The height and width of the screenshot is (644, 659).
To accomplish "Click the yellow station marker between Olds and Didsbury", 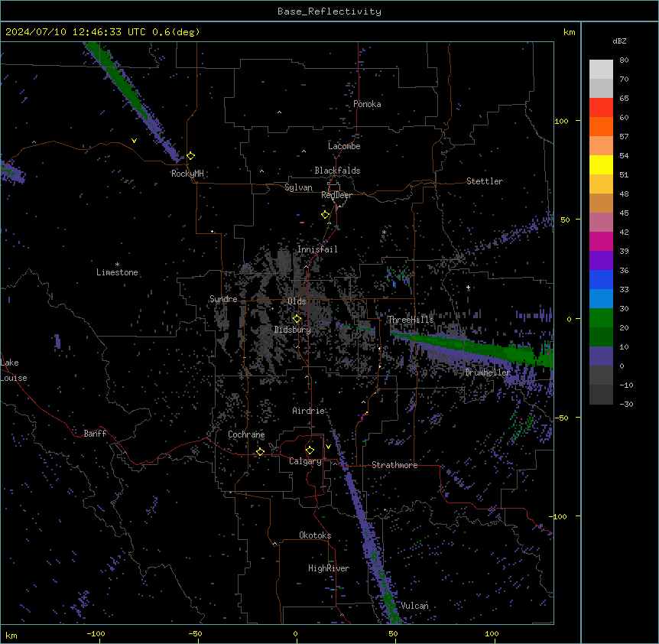I will pyautogui.click(x=297, y=319).
